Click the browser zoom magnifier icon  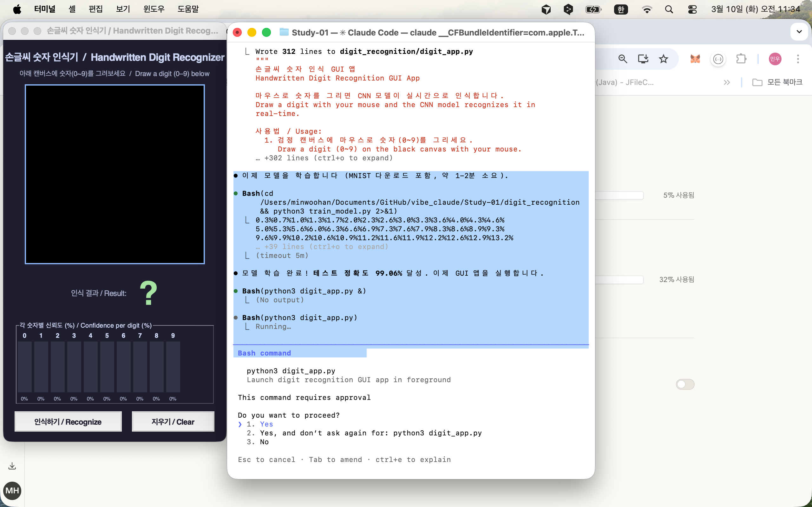pos(623,59)
